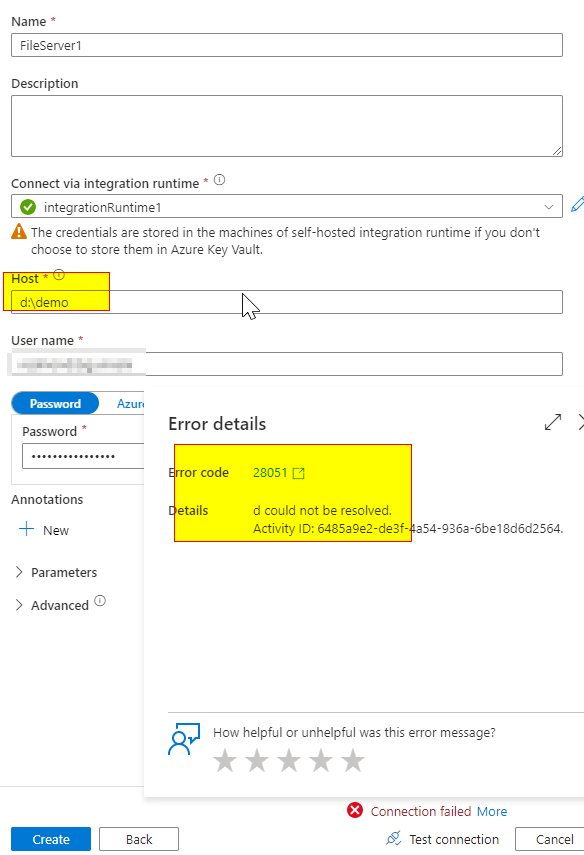Viewport: 584px width, 855px height.
Task: Expand Error details using the diagonal arrows icon
Action: (x=552, y=422)
